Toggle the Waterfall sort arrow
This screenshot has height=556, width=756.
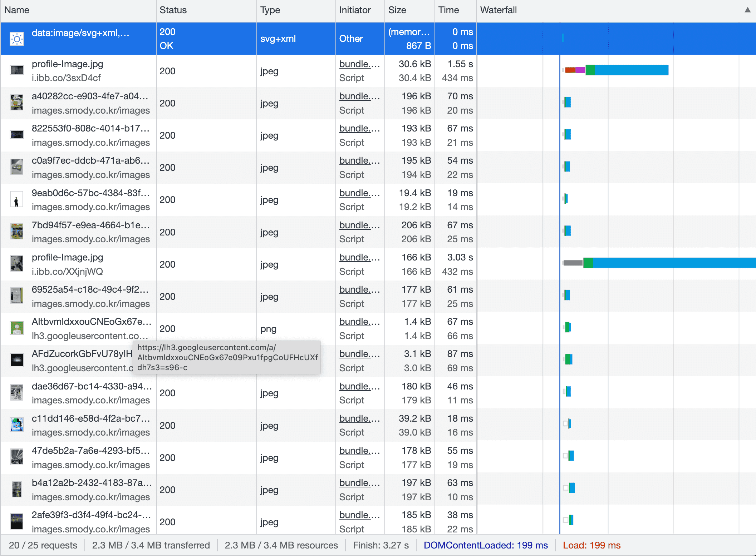(747, 10)
